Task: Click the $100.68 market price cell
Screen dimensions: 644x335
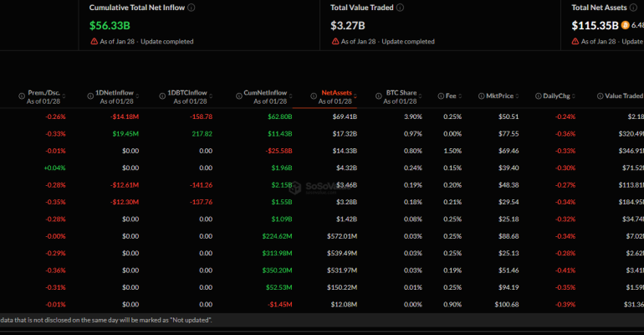Action: pyautogui.click(x=507, y=305)
